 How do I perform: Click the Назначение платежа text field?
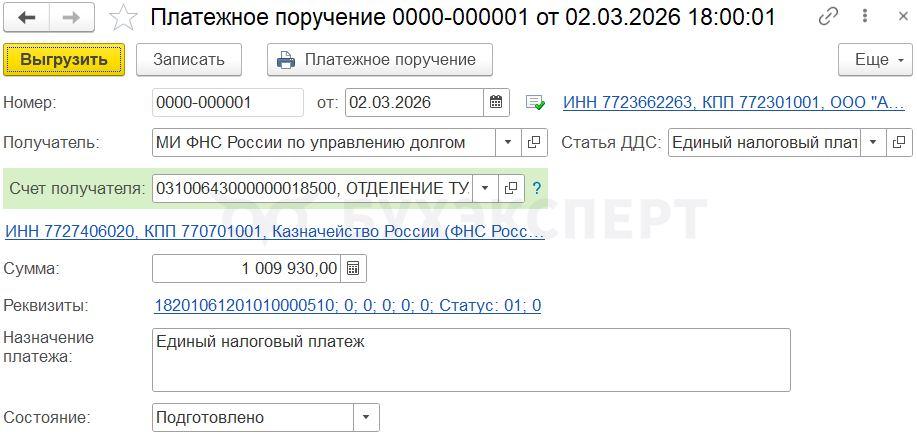(470, 360)
